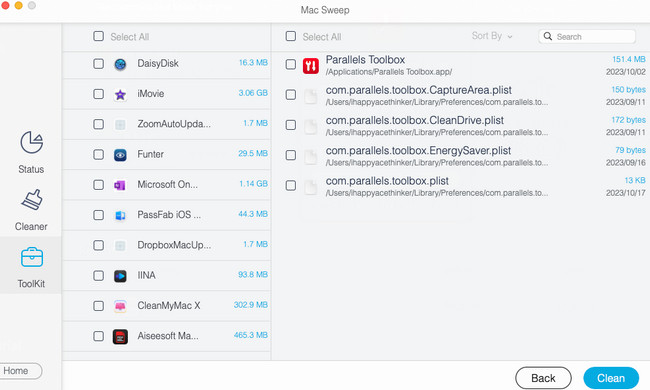Click the Home button
650x390 pixels.
pyautogui.click(x=19, y=371)
